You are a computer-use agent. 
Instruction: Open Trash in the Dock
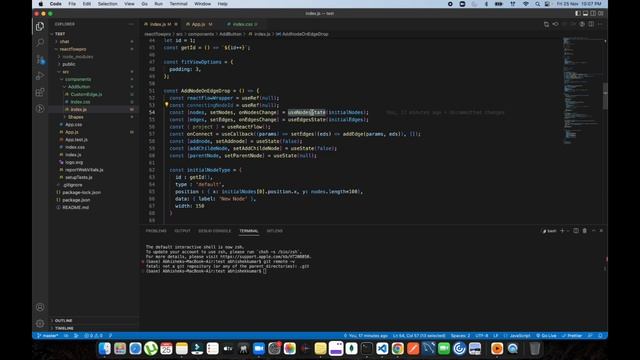coord(535,349)
